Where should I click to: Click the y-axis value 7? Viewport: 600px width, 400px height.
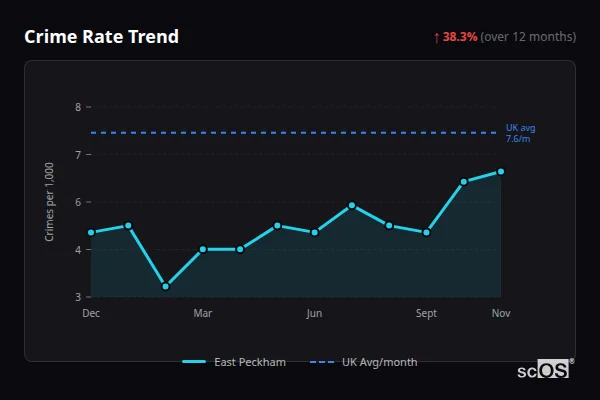tap(78, 155)
